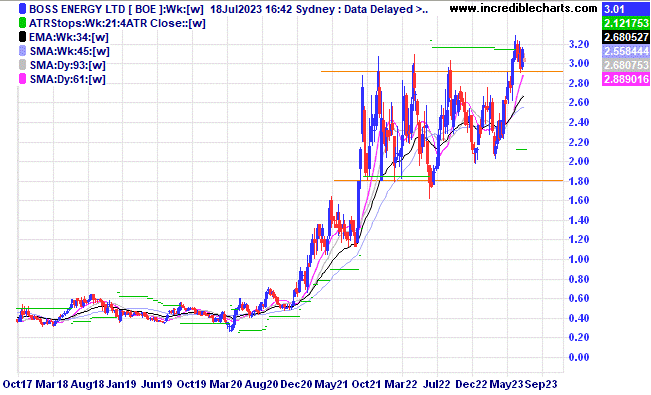Click the lavender 2.558444 SMA value box
This screenshot has height=395, width=651.
coord(625,51)
